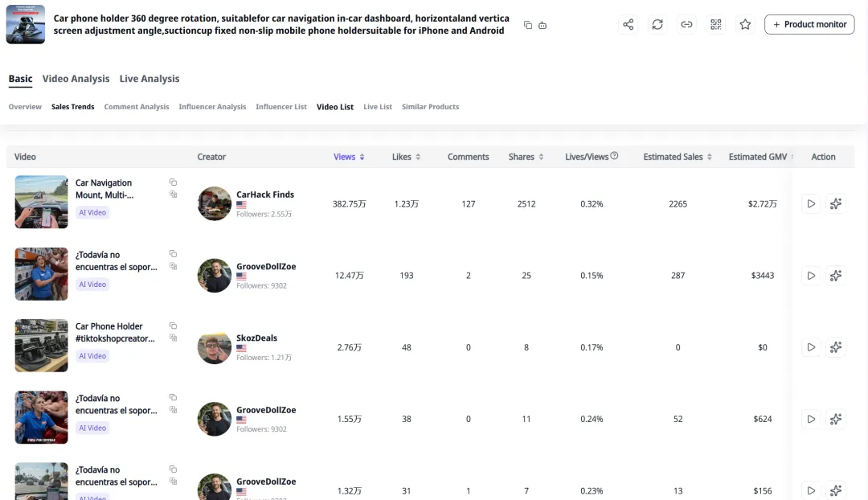This screenshot has height=500, width=868.
Task: Translate title of 1.55万 views video
Action: [x=174, y=410]
